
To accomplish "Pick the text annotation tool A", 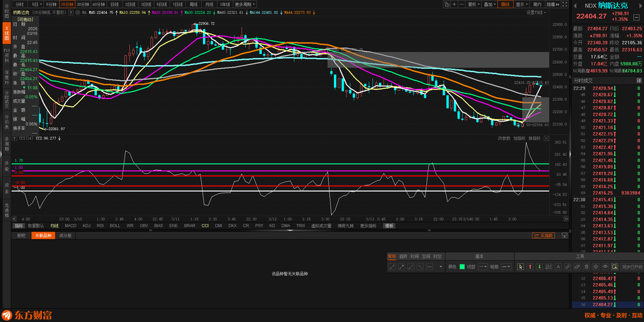I will (x=558, y=267).
